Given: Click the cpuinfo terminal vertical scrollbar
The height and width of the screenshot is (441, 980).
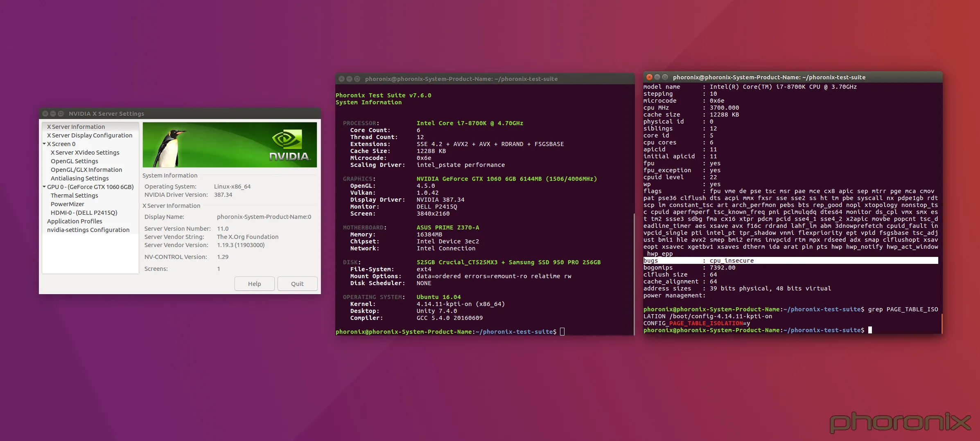Looking at the screenshot, I should click(x=942, y=324).
